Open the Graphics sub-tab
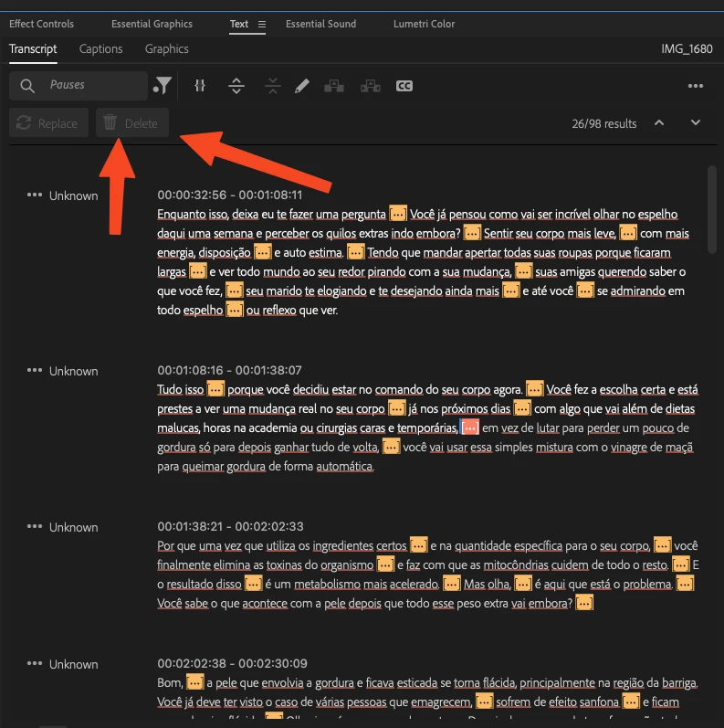This screenshot has height=728, width=724. (166, 49)
